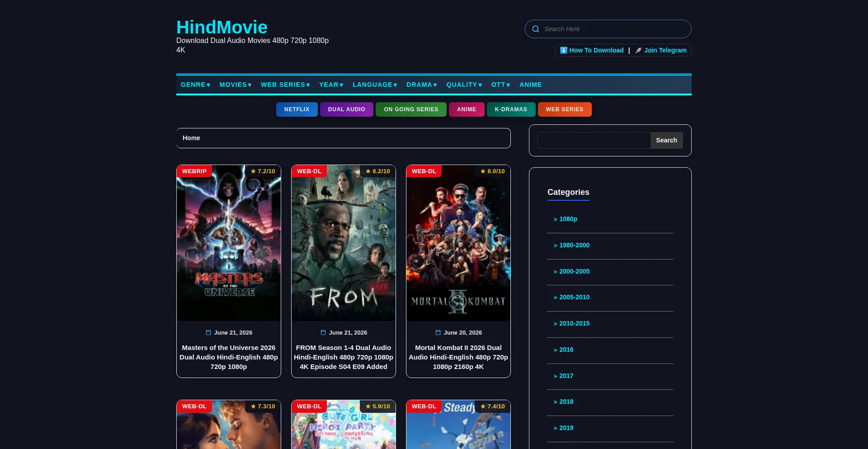The image size is (868, 449).
Task: Open the poster rated 5.9/10
Action: (x=344, y=425)
